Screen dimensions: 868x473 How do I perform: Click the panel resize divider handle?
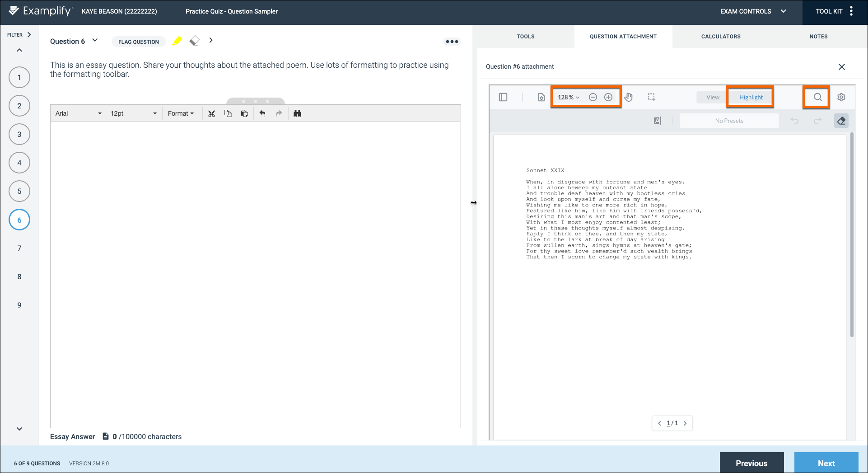tap(474, 203)
